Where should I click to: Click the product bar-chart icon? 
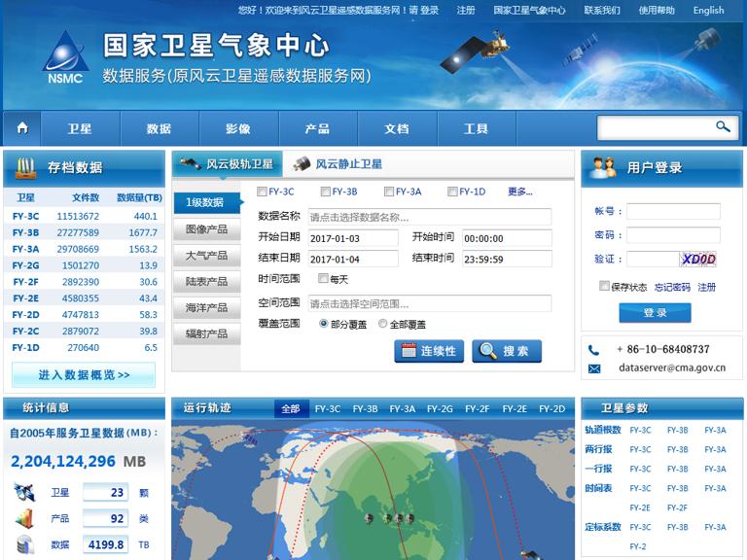click(x=24, y=518)
